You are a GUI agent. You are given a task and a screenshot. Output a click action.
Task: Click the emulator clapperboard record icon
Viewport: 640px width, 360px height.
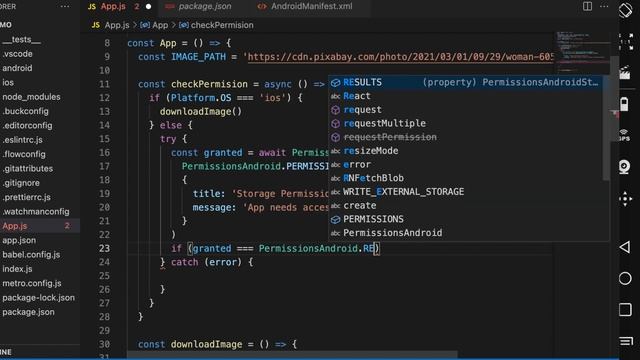pyautogui.click(x=625, y=73)
